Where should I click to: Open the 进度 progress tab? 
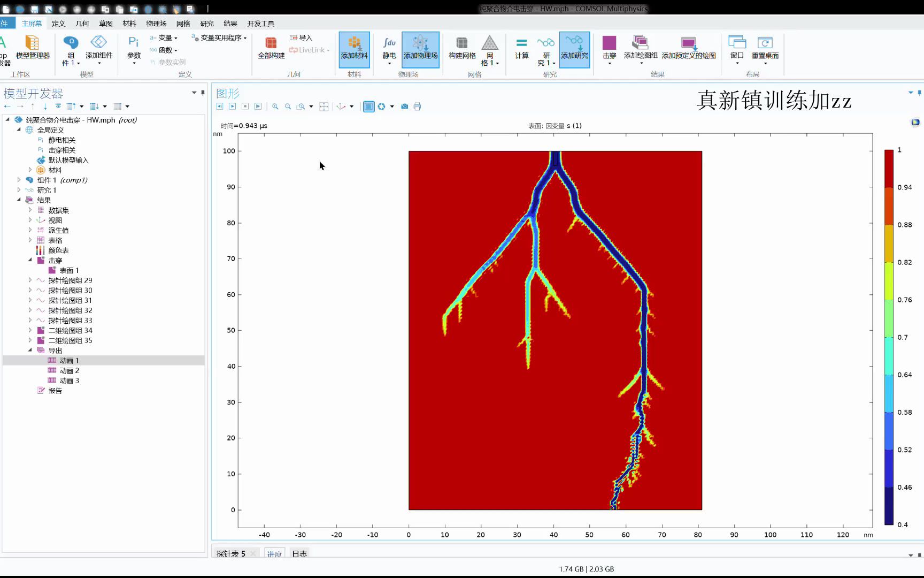pos(274,553)
